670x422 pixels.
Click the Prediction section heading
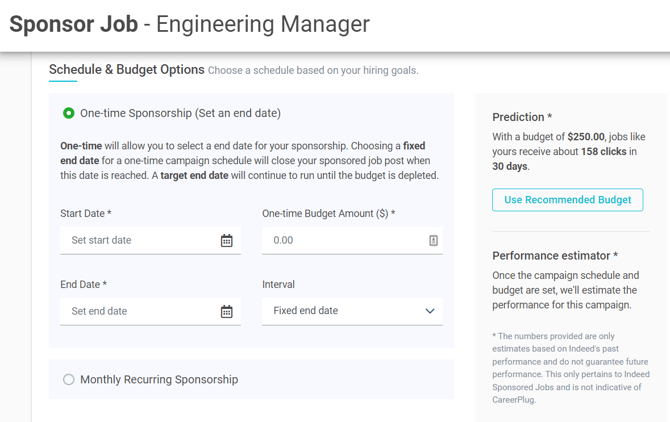tap(522, 117)
